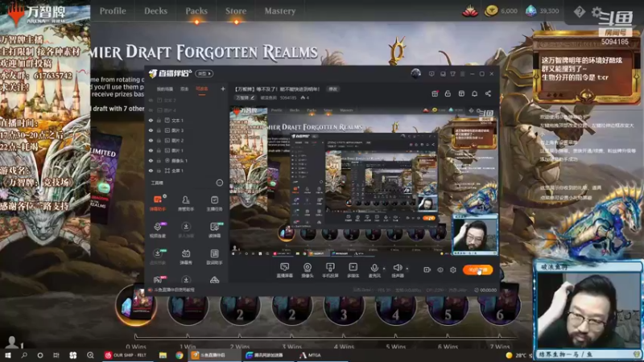Click the MTG Arena help question-mark icon
Image resolution: width=644 pixels, height=362 pixels.
tap(579, 12)
